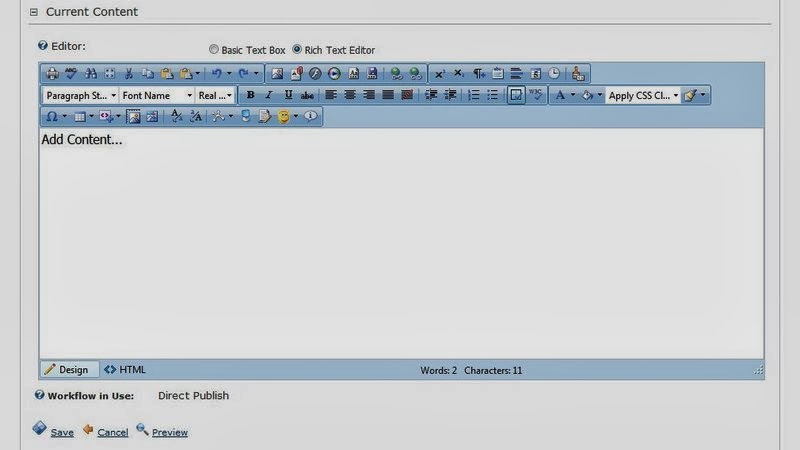Screen dimensions: 800x450
Task: Click the Print icon in editor toolbar
Action: [52, 73]
